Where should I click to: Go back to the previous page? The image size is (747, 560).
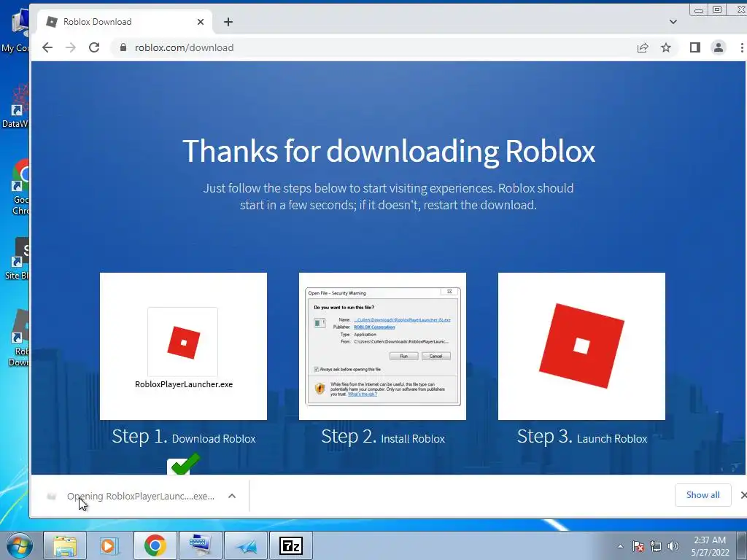[x=47, y=47]
